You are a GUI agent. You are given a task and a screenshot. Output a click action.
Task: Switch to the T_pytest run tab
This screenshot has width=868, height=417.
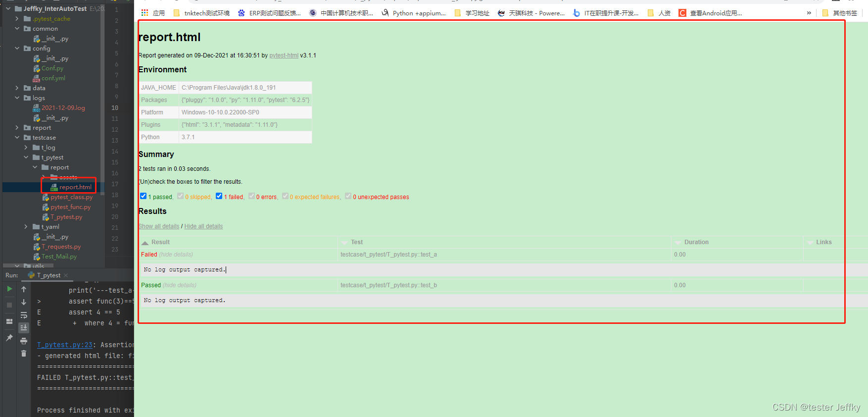click(x=48, y=275)
